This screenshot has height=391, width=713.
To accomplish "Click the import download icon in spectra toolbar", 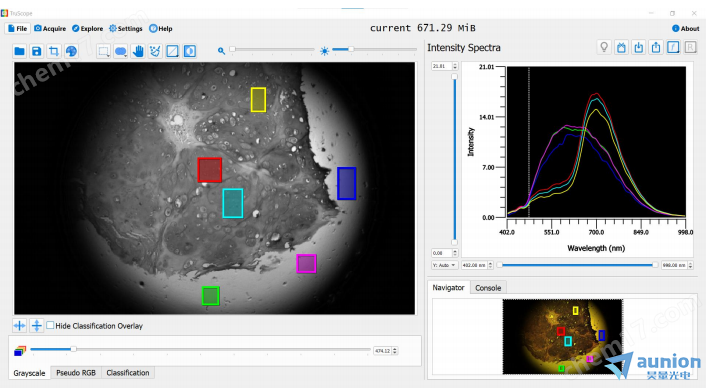I will tap(638, 47).
